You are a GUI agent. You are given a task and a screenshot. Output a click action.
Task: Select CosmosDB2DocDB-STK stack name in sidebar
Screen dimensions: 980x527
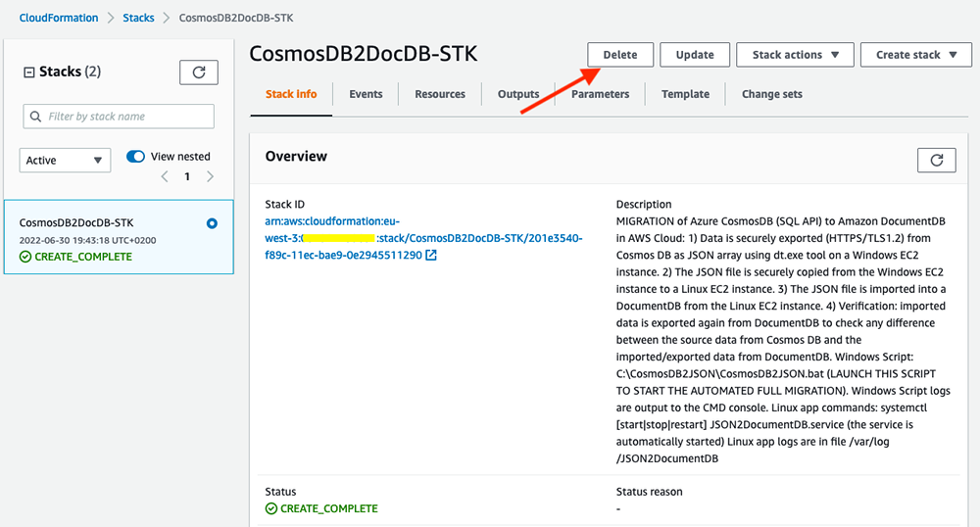76,222
